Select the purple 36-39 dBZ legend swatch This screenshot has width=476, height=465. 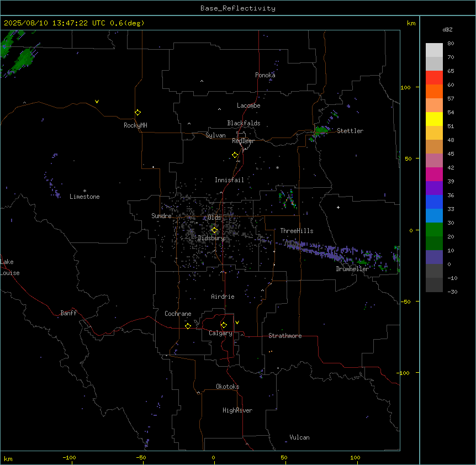tap(434, 188)
